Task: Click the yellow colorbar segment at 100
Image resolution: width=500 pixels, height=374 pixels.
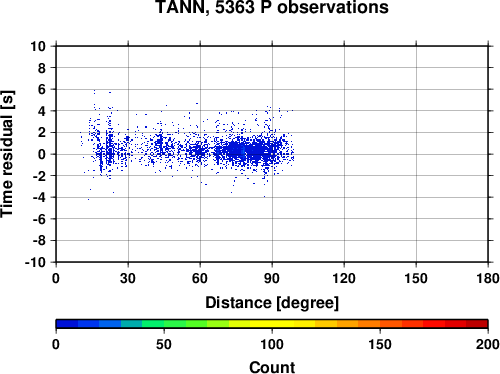Action: [x=272, y=324]
